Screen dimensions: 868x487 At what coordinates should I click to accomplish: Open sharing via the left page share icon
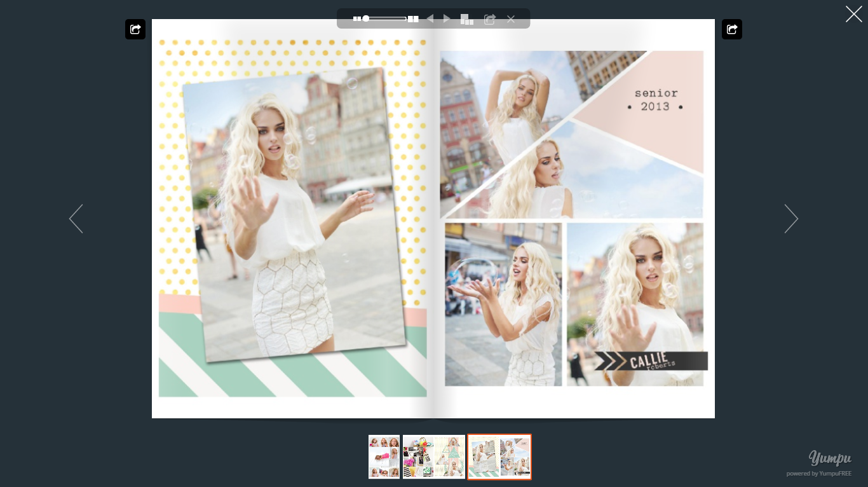[135, 29]
